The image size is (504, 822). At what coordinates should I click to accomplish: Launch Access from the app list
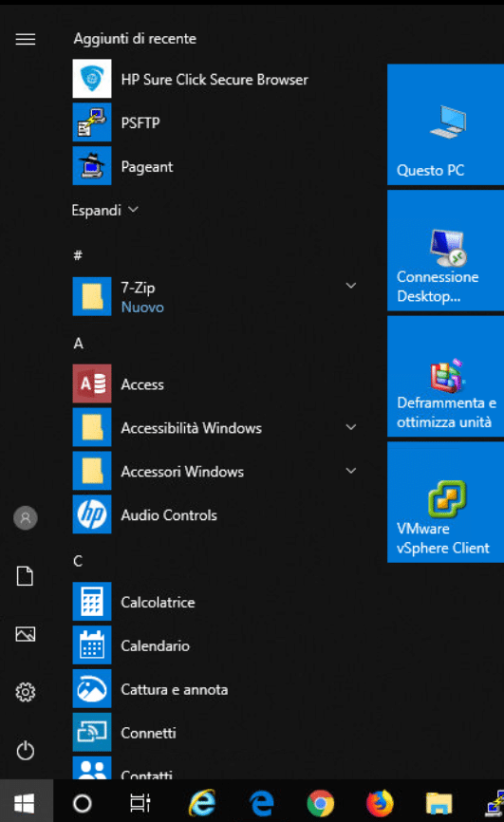tap(215, 383)
